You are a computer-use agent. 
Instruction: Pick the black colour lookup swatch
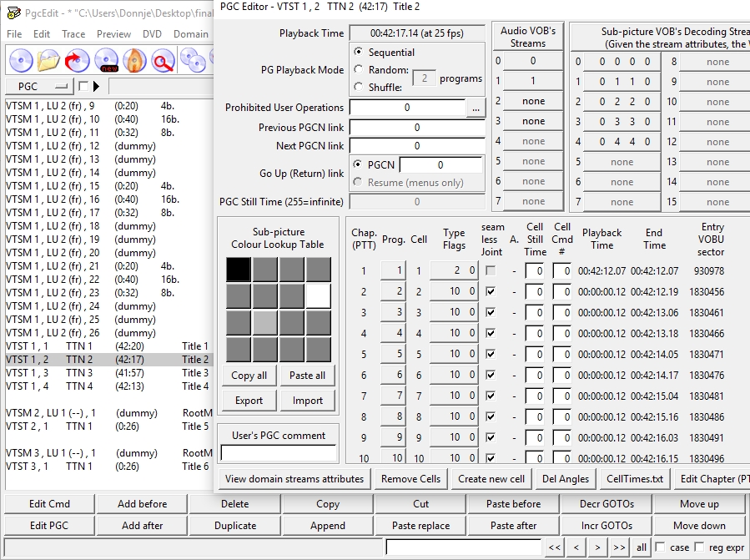pyautogui.click(x=239, y=269)
